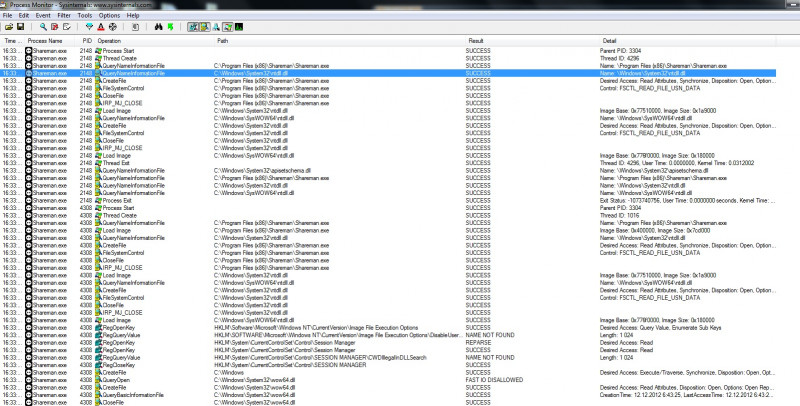Click the CWDIllegalInDLLSearch registry path

[320, 358]
